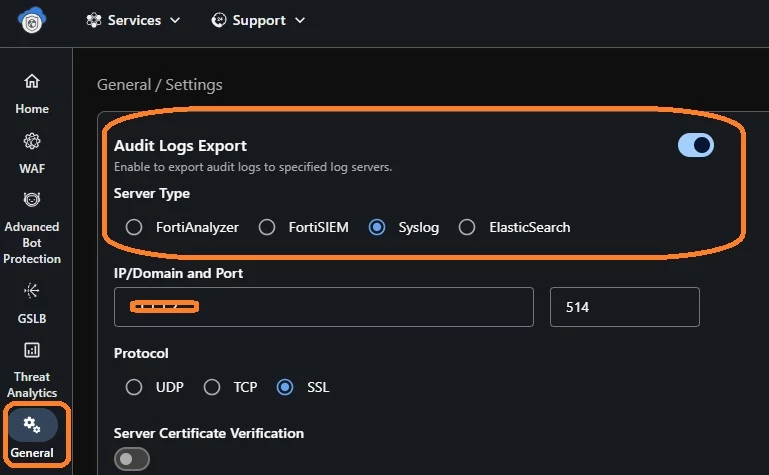Viewport: 769px width, 475px height.
Task: Choose TCP protocol
Action: [x=212, y=387]
